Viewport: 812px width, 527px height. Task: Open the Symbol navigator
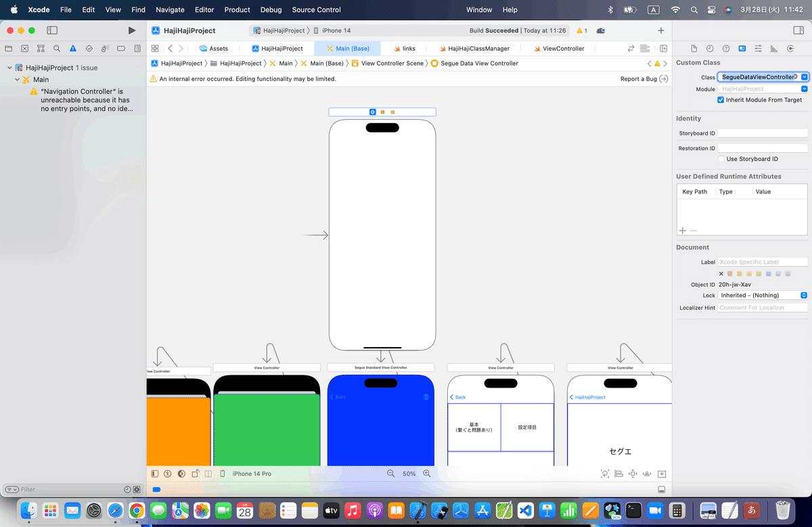click(x=41, y=49)
